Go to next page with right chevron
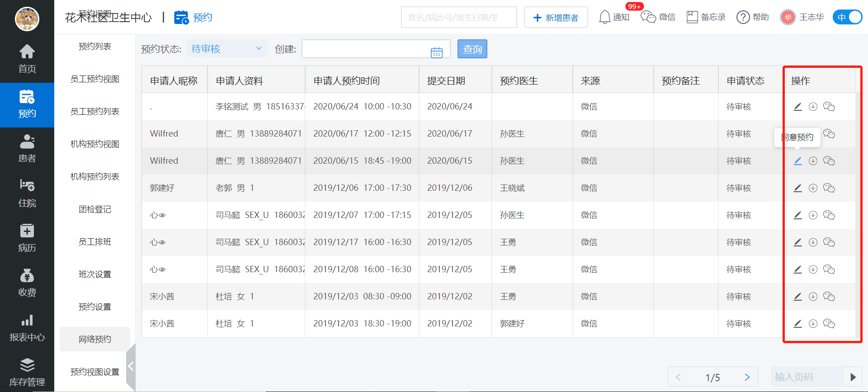Viewport: 868px width, 392px height. click(x=747, y=377)
